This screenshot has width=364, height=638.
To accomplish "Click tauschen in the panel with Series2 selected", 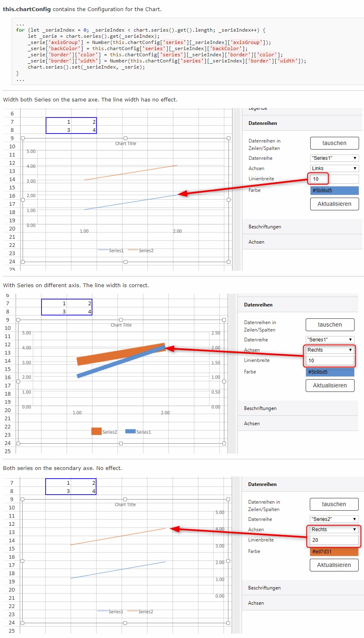I will pyautogui.click(x=334, y=504).
